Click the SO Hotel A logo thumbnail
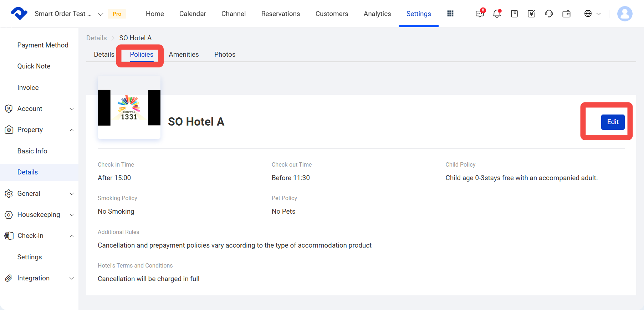Screen dimensions: 644x310 point(129,107)
